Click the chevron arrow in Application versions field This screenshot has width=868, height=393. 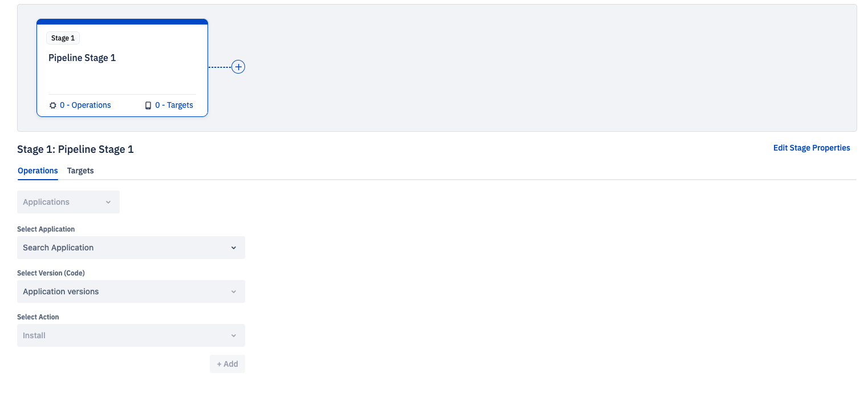233,291
